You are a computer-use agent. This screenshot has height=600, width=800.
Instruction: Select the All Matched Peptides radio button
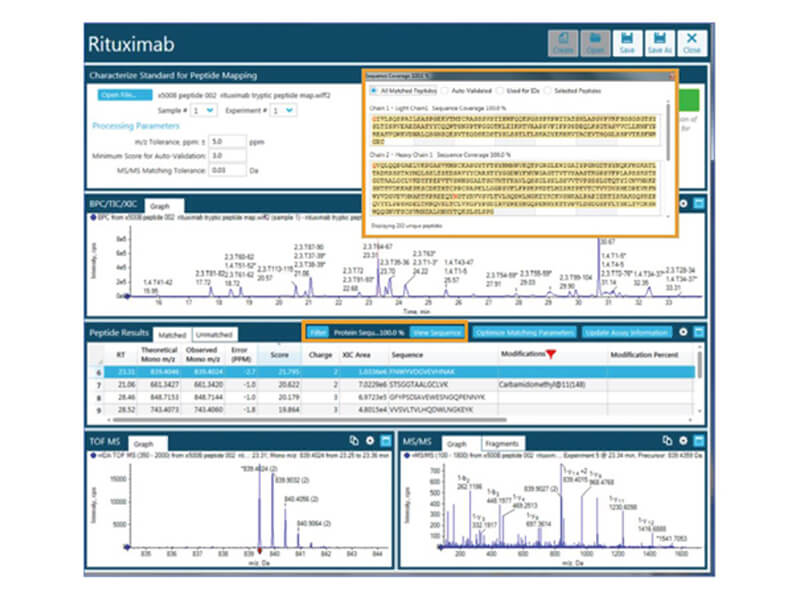(374, 90)
